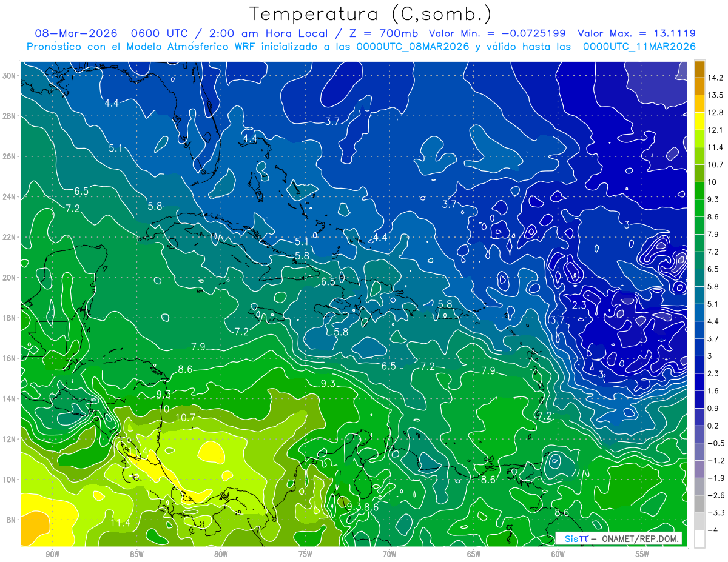Click the 14.2 colorbar scale label
Screen dimensions: 728x562
click(716, 78)
